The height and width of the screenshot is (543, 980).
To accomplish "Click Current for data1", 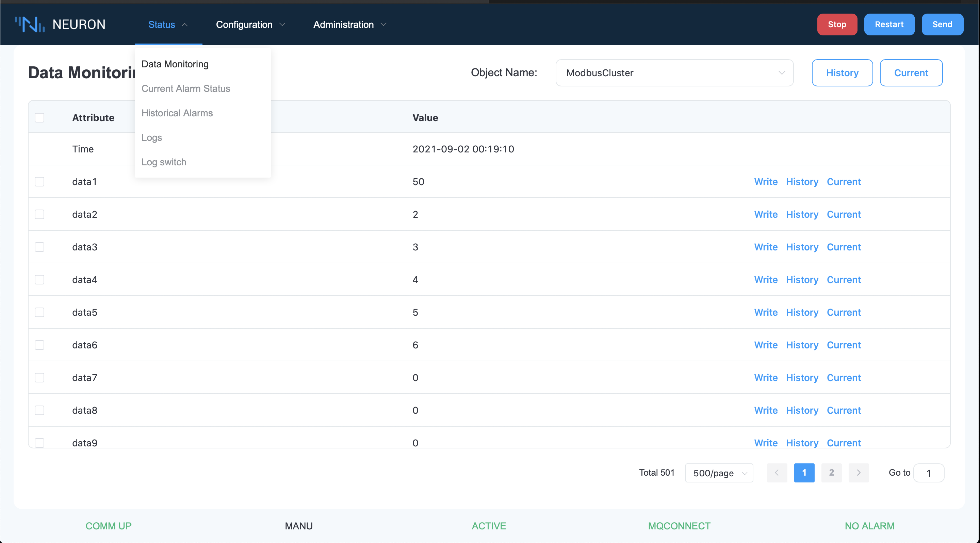I will (x=844, y=182).
